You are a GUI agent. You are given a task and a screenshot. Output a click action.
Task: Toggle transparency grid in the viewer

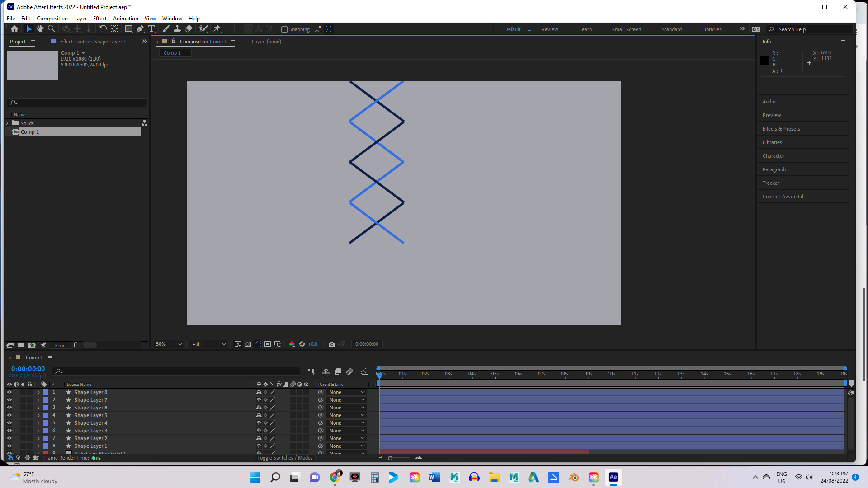(248, 344)
